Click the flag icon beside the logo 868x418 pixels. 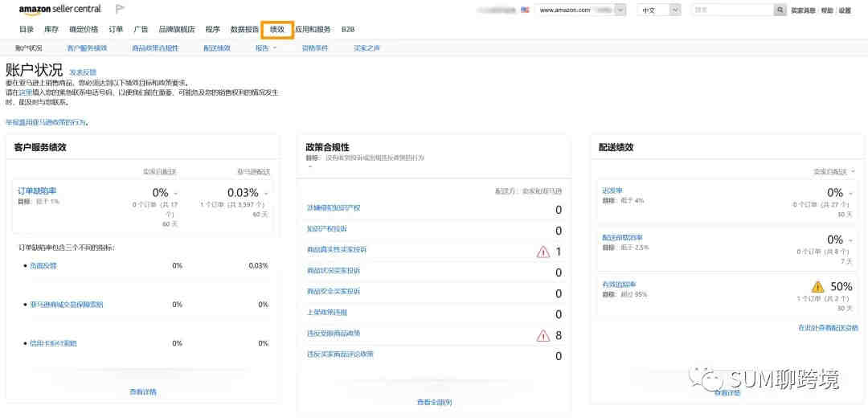coord(120,10)
